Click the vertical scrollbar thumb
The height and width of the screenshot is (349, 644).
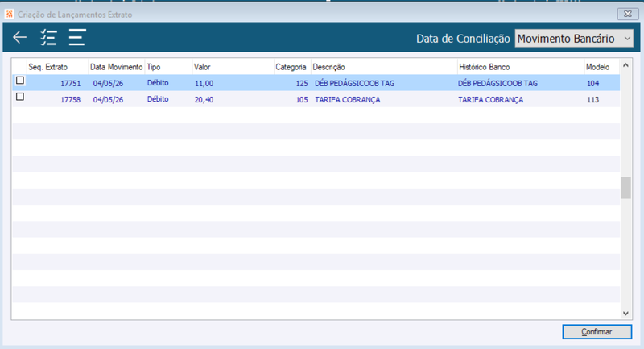coord(625,188)
